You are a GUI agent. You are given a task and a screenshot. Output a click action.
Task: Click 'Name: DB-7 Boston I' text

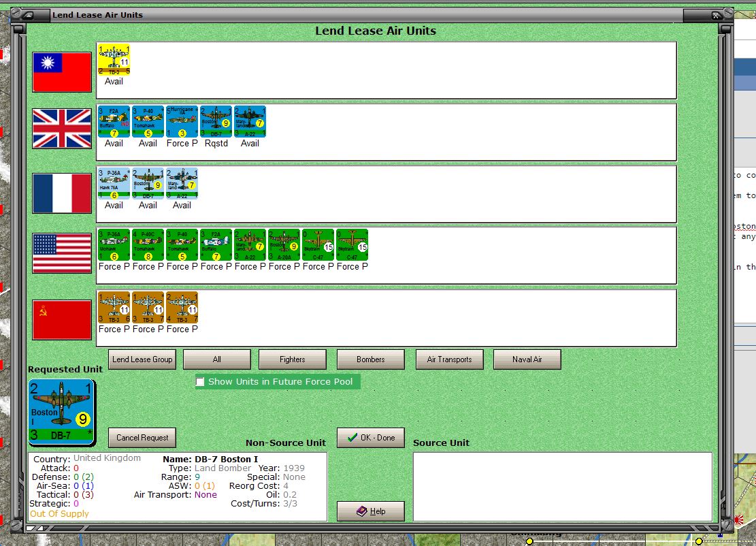[210, 459]
